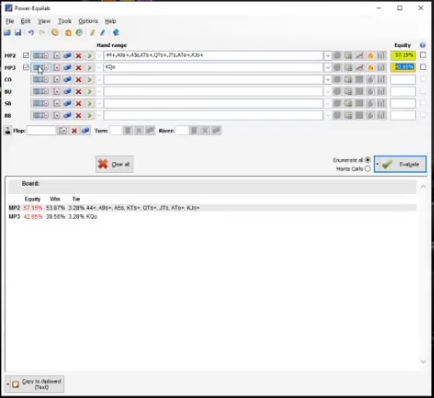Expand the MP2 hand range history dropdown
Viewport: 434px width, 398px height.
[328, 56]
